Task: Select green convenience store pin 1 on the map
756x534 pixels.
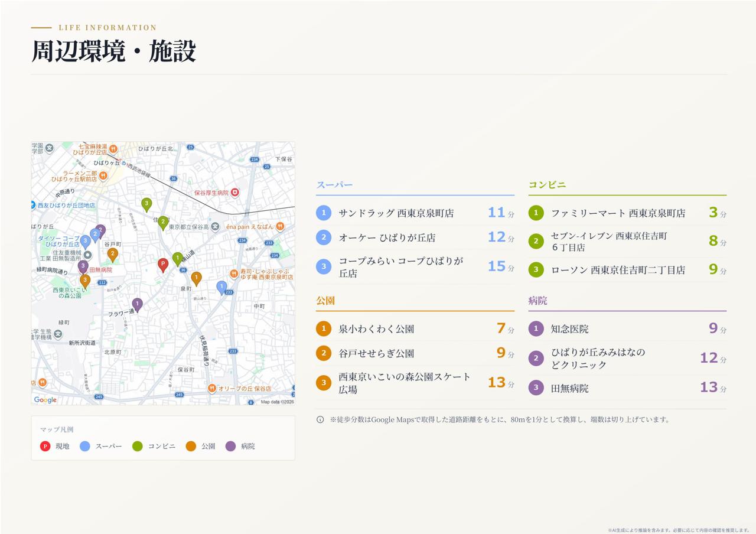Action: (178, 259)
